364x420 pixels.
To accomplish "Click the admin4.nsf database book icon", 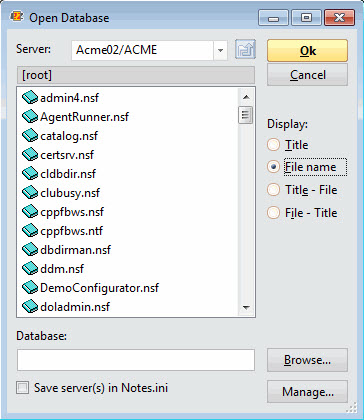I will tap(30, 98).
